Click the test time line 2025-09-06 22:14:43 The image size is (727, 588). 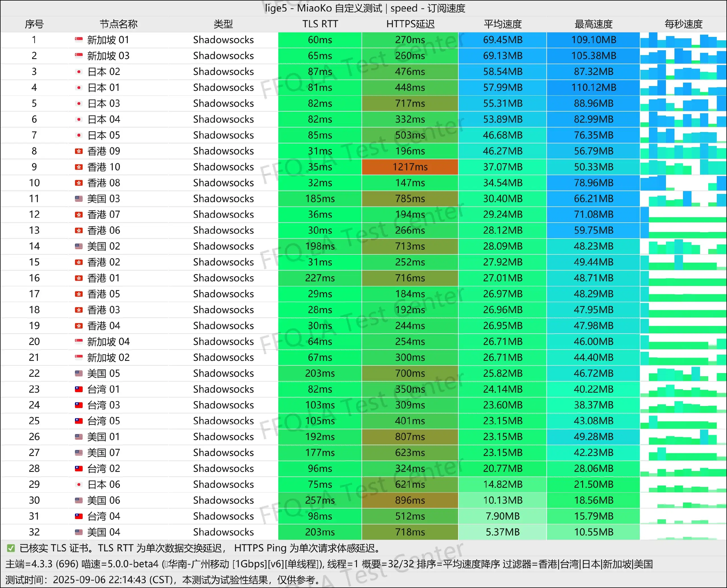[x=163, y=580]
